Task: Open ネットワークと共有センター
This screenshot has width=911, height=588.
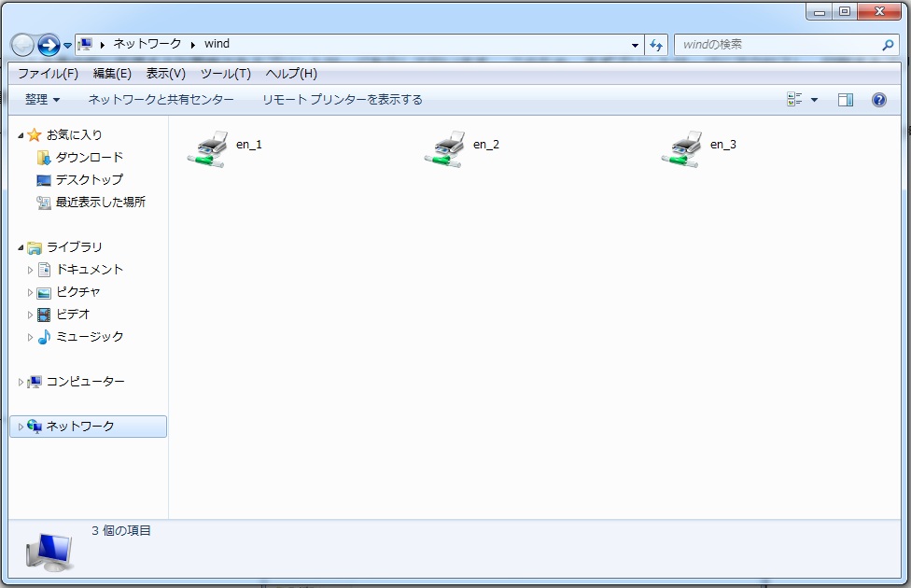Action: [x=161, y=99]
